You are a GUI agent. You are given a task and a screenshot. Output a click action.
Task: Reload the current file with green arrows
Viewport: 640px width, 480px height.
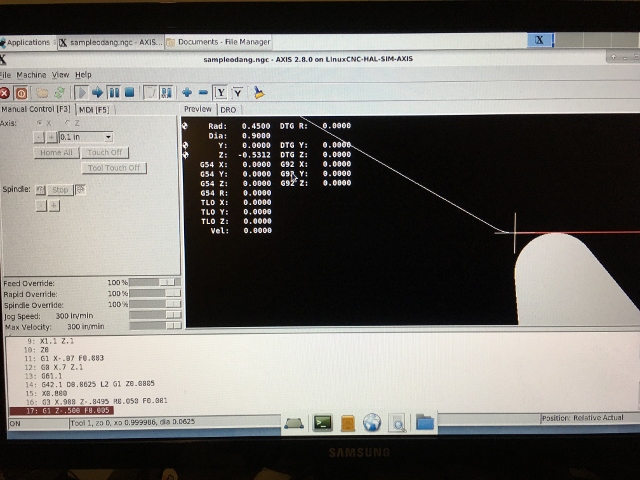[x=59, y=93]
